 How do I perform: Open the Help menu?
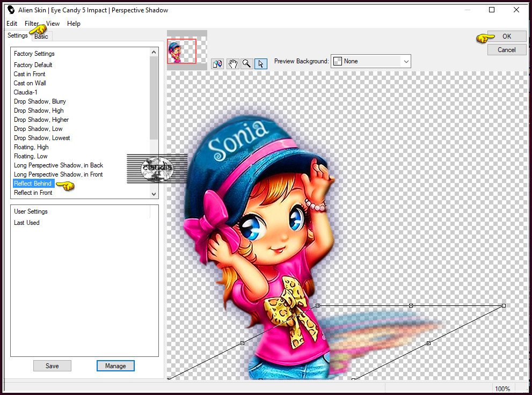coord(74,24)
